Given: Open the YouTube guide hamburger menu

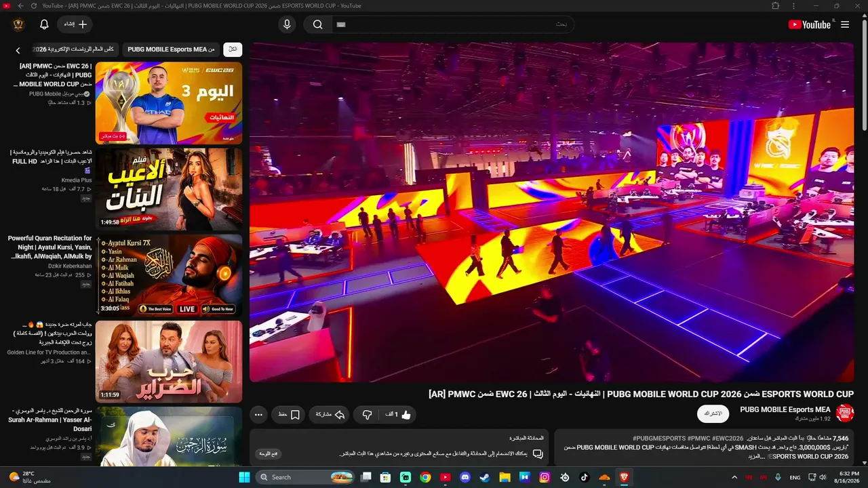Looking at the screenshot, I should point(845,24).
